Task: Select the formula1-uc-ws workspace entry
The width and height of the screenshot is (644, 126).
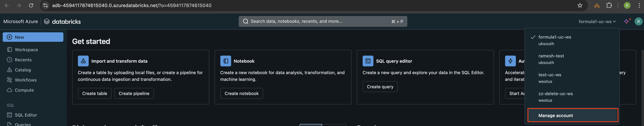Action: [572, 40]
